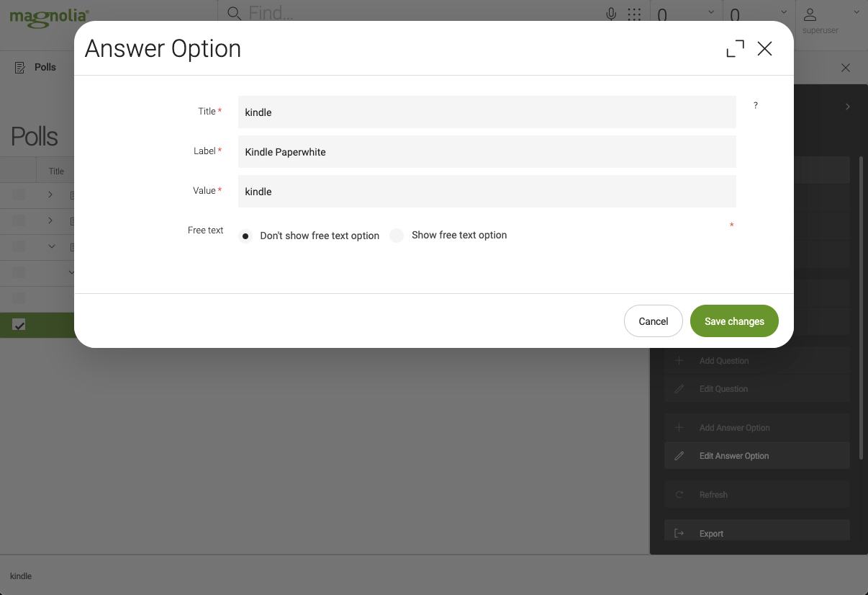Open the superuser account dropdown arrow
This screenshot has height=595, width=868.
coord(856,12)
